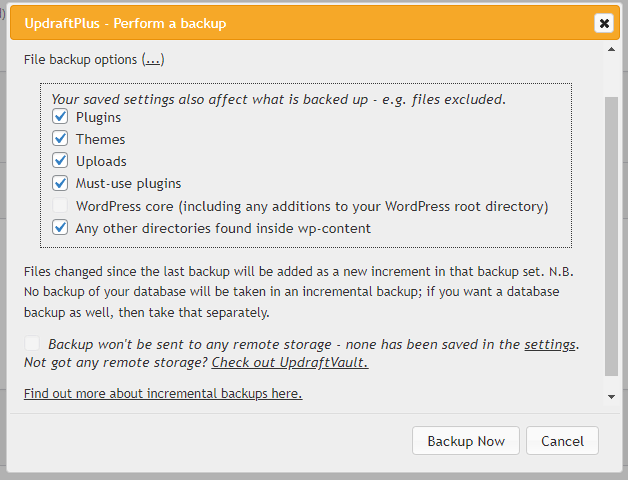Click the 'UpdraftPlus - Perform a backup' title bar
Image resolution: width=628 pixels, height=480 pixels.
coord(300,23)
